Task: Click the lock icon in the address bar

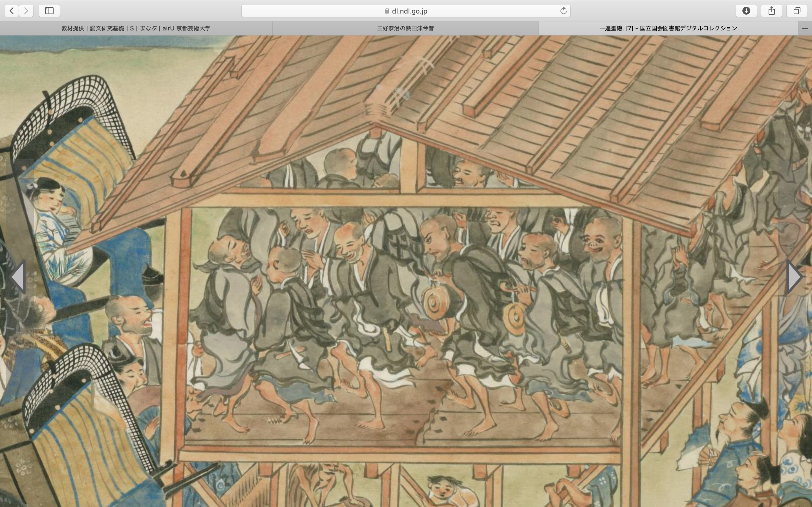Action: (x=387, y=11)
